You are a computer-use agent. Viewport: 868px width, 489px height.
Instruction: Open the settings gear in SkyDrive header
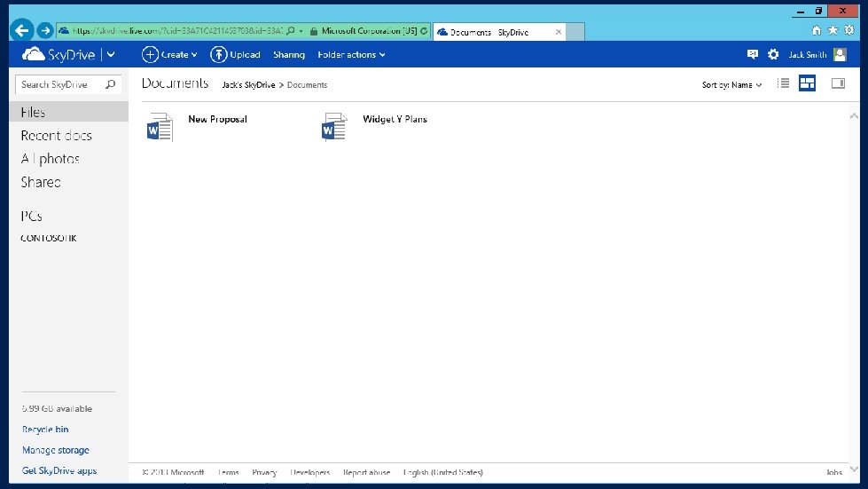point(773,54)
